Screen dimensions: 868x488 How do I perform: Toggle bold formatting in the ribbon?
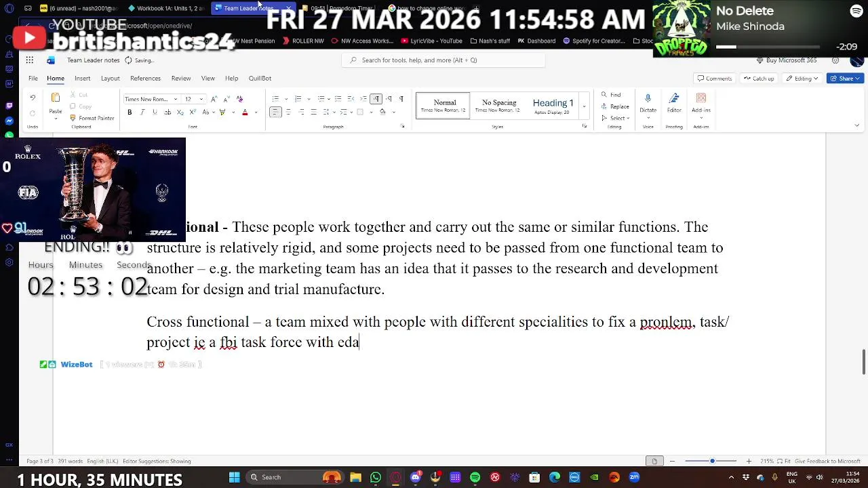[130, 113]
